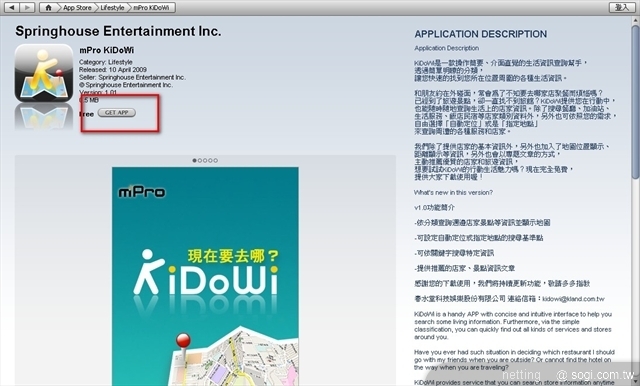Click the 'Free' price label
The width and height of the screenshot is (640, 386).
[x=87, y=114]
